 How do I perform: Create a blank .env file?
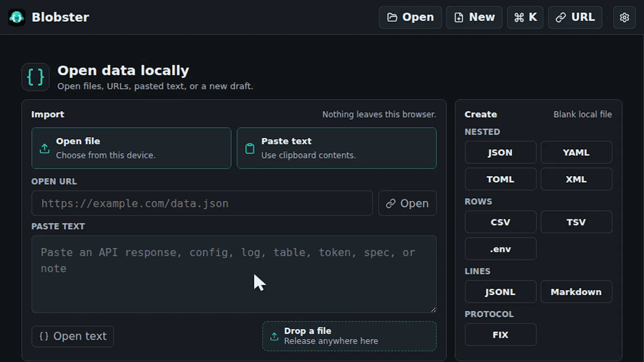coord(500,249)
